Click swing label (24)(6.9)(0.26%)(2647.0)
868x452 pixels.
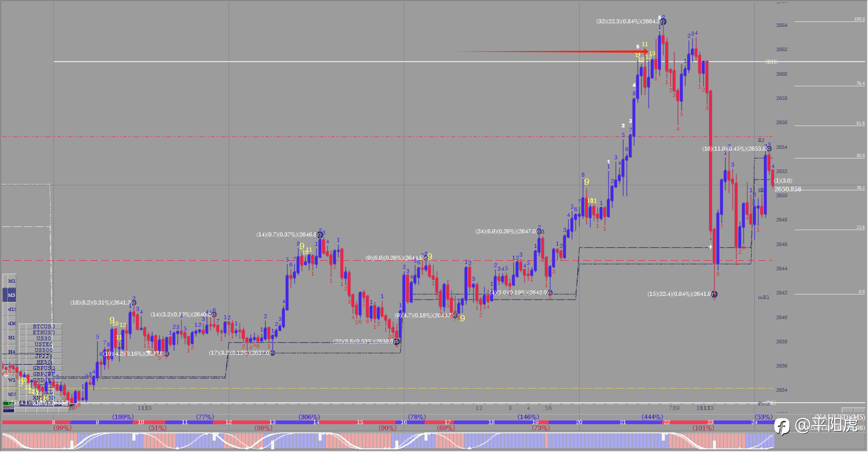point(507,231)
